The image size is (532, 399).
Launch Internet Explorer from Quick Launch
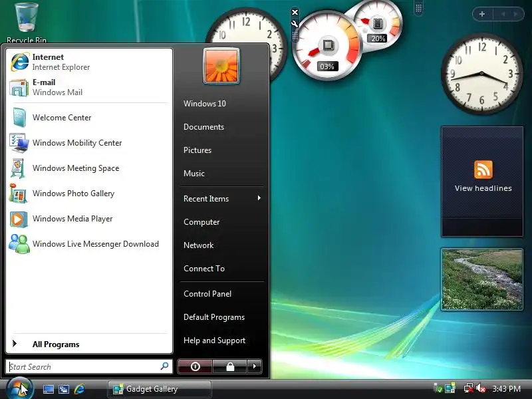point(79,389)
